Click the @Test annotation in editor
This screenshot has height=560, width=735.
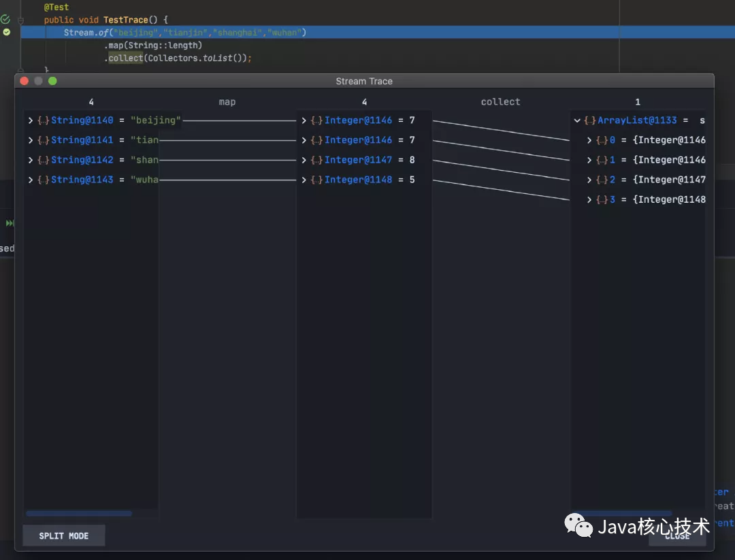(56, 7)
